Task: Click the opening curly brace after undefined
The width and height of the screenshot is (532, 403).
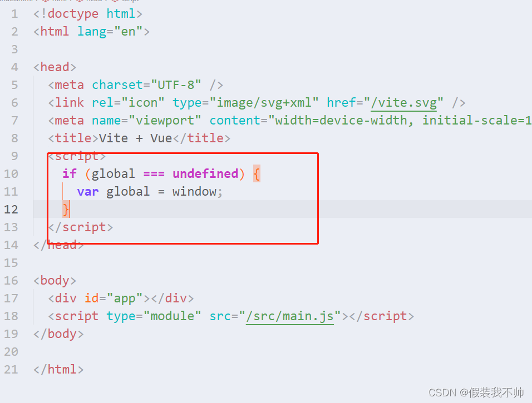Action: click(x=257, y=174)
